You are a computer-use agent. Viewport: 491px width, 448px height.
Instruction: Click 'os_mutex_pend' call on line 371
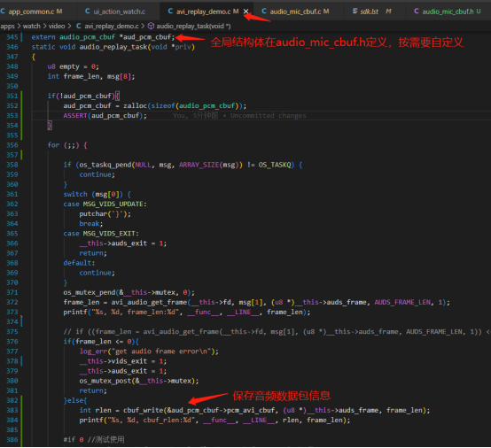90,292
